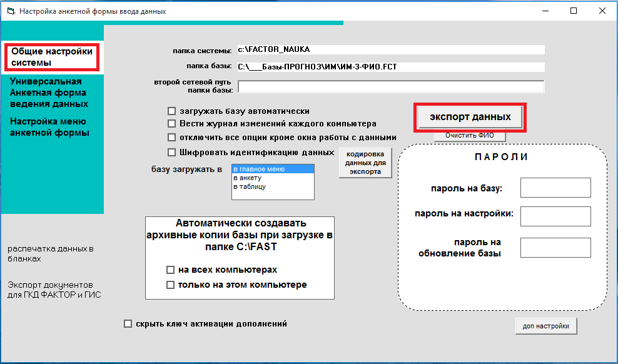The image size is (618, 364).
Task: Open кодировка данных для экспорта
Action: click(x=365, y=163)
